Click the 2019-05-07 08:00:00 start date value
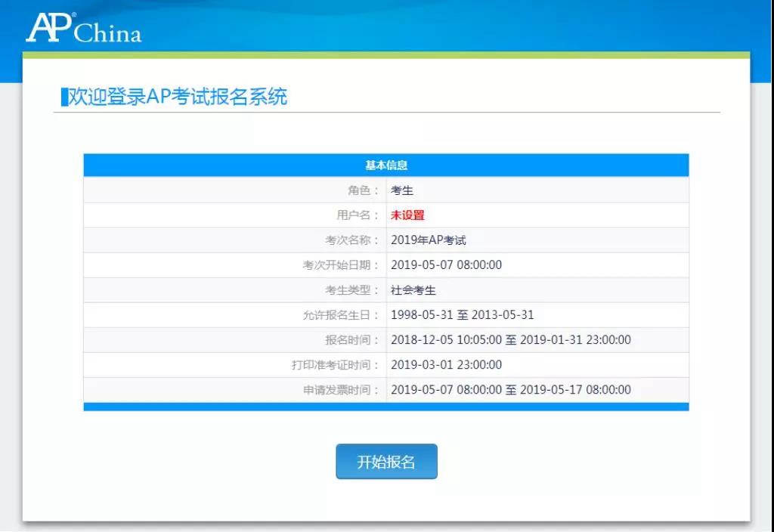The width and height of the screenshot is (774, 532). click(x=446, y=265)
